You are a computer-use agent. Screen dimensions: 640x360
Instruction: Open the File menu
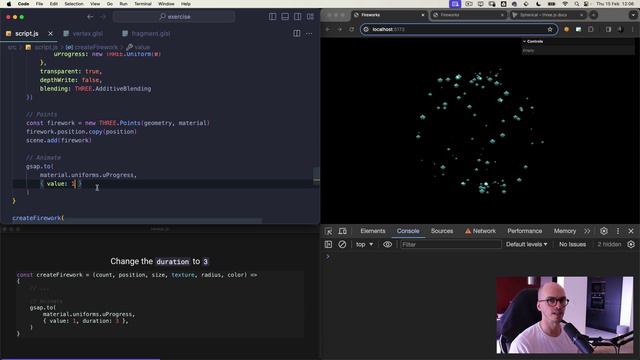39,4
